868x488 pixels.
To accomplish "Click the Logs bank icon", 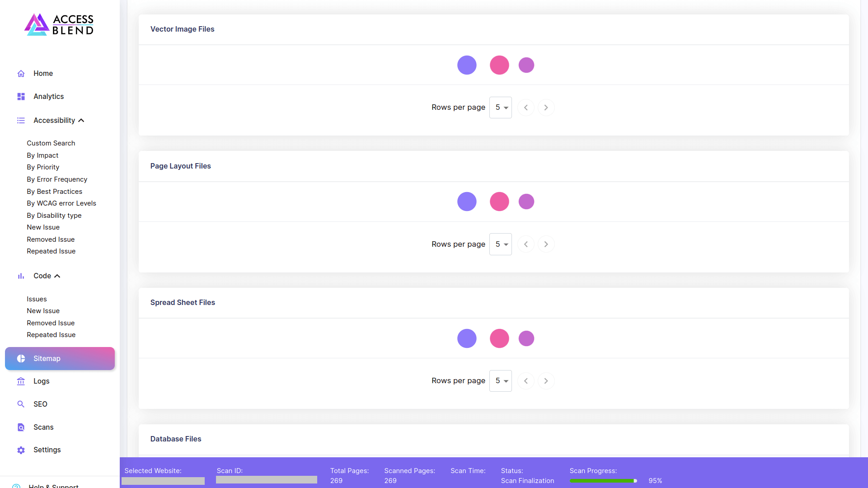I will pyautogui.click(x=21, y=381).
